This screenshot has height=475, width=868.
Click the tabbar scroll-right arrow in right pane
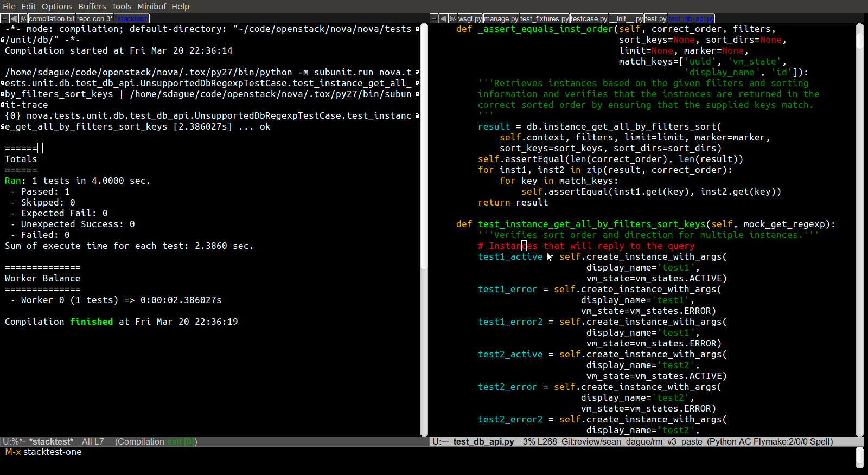pyautogui.click(x=452, y=18)
